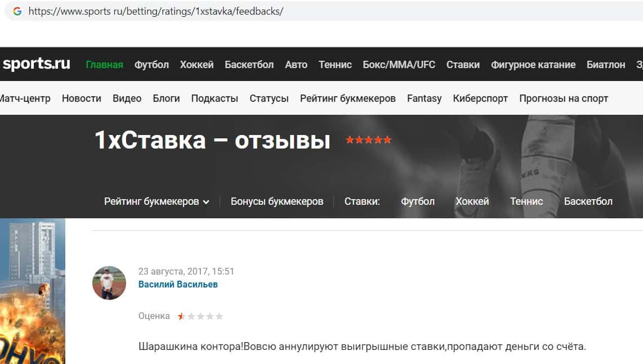Click the bonus advertisement banner image

[33, 291]
